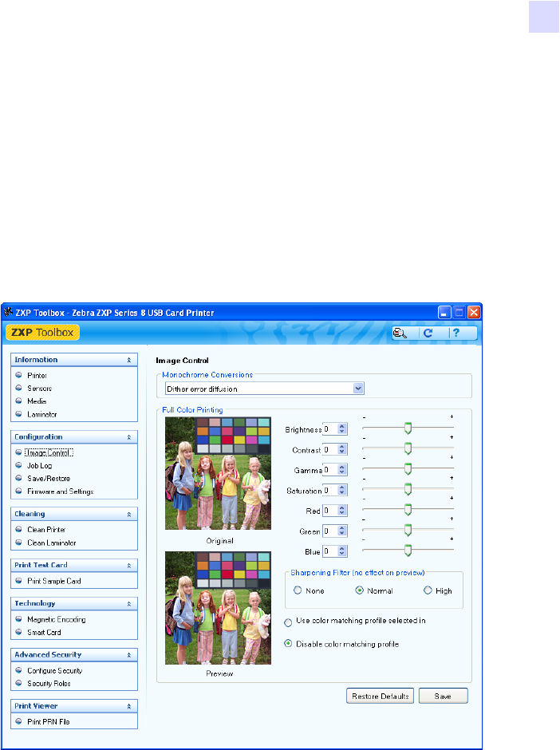Click the bullet icon beside Print PRN File
The image size is (560, 750).
tap(18, 721)
